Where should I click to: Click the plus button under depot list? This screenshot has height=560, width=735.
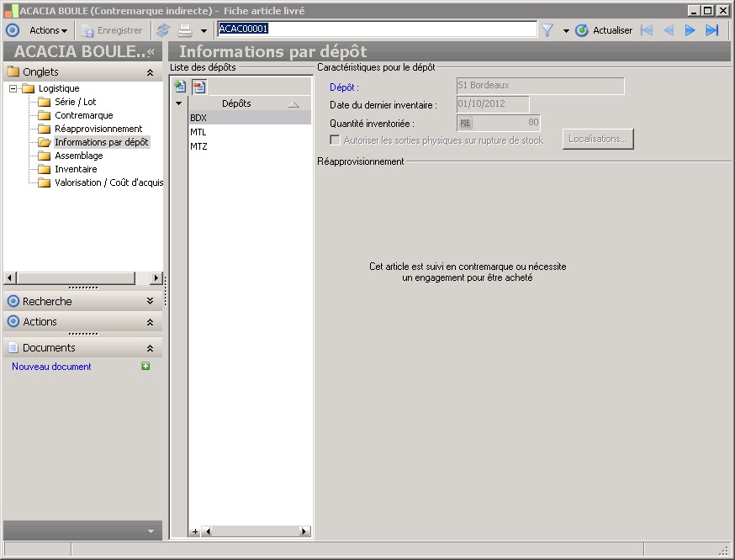(x=195, y=531)
